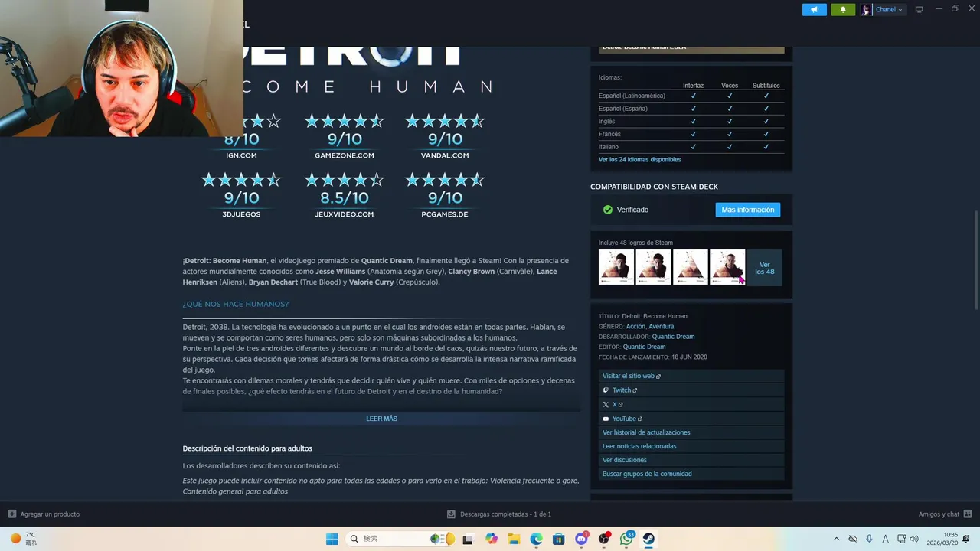
Task: Click the Chanel profile avatar
Action: 866,9
